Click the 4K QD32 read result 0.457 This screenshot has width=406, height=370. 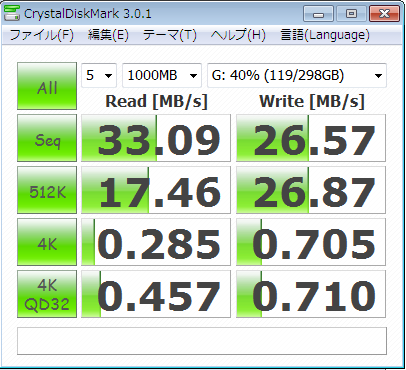156,294
